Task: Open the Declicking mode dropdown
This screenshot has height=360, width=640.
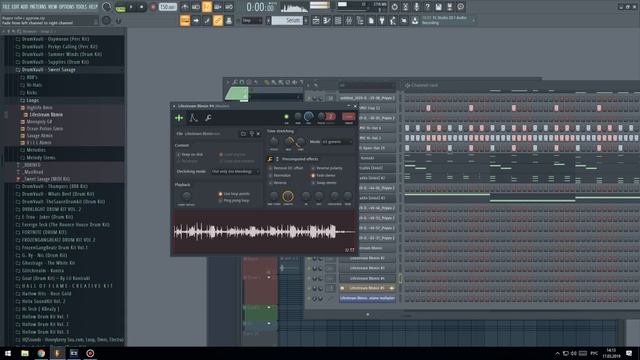Action: tap(235, 172)
